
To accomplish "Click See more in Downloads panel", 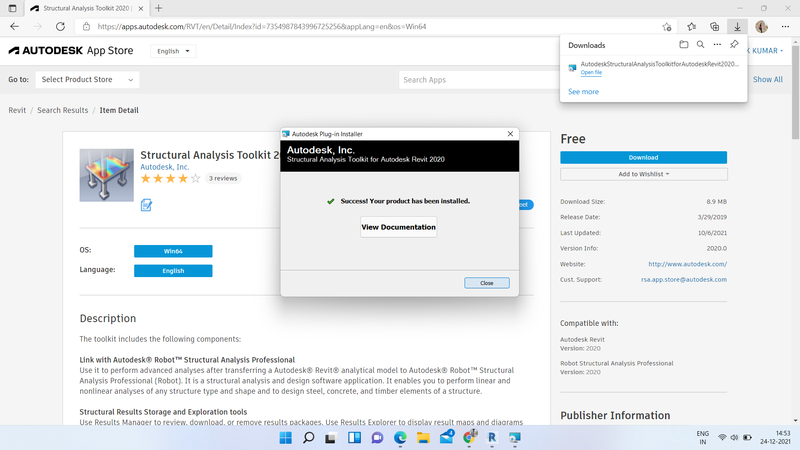I will [583, 92].
